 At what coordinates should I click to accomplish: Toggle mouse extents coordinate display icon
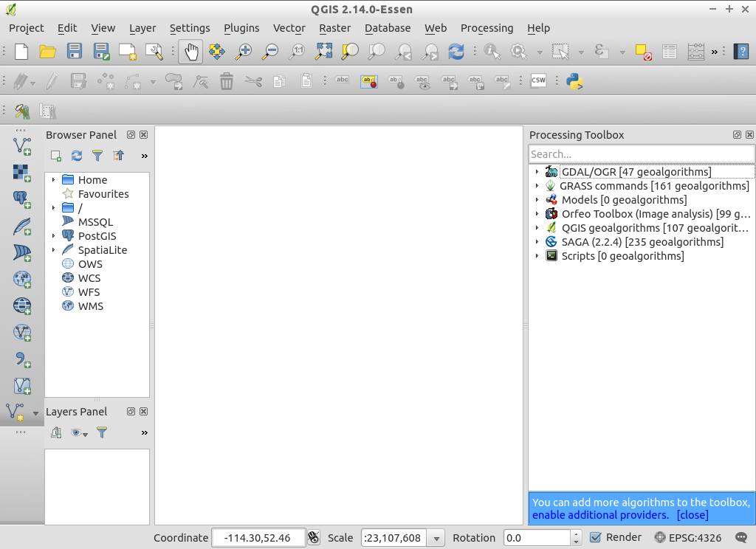tap(313, 537)
